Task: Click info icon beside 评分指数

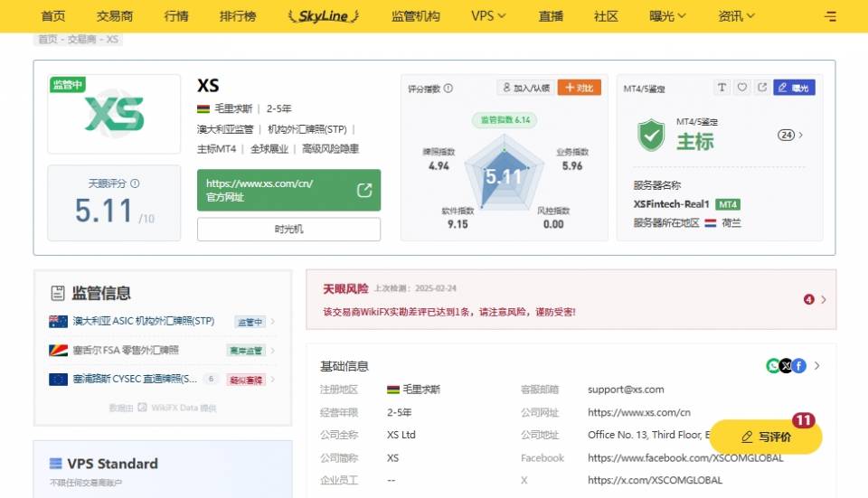Action: 448,88
